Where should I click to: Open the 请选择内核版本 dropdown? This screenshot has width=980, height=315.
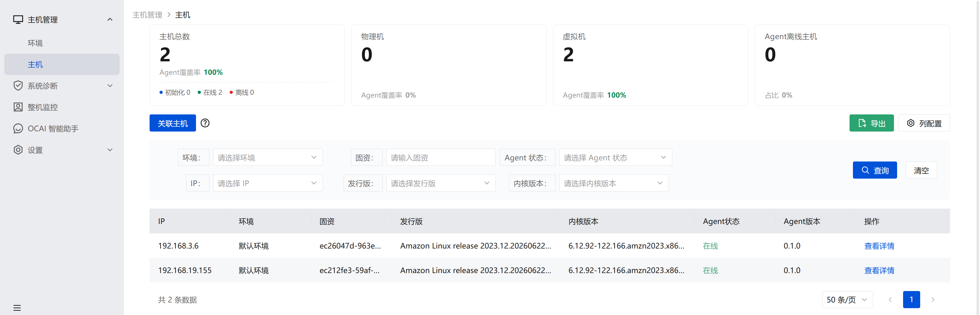(x=614, y=183)
